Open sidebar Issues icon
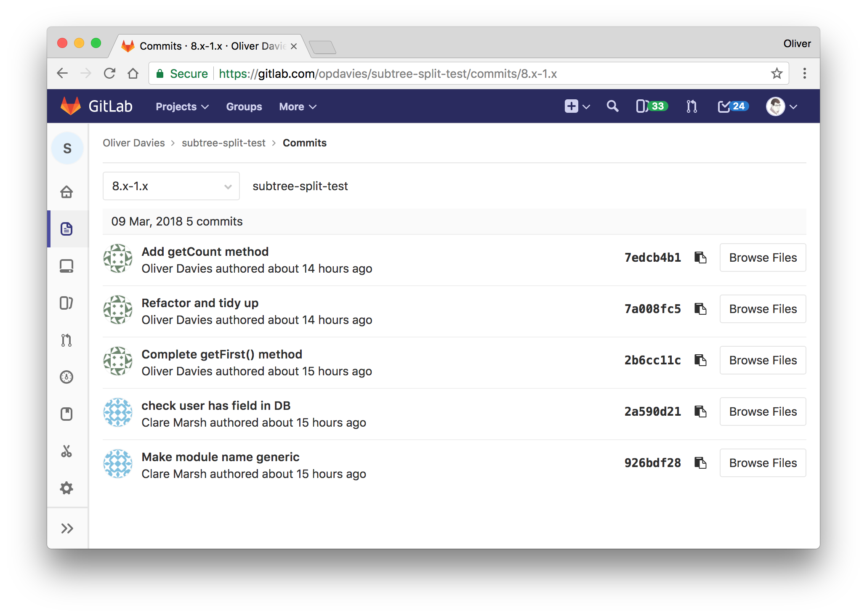 [x=66, y=303]
